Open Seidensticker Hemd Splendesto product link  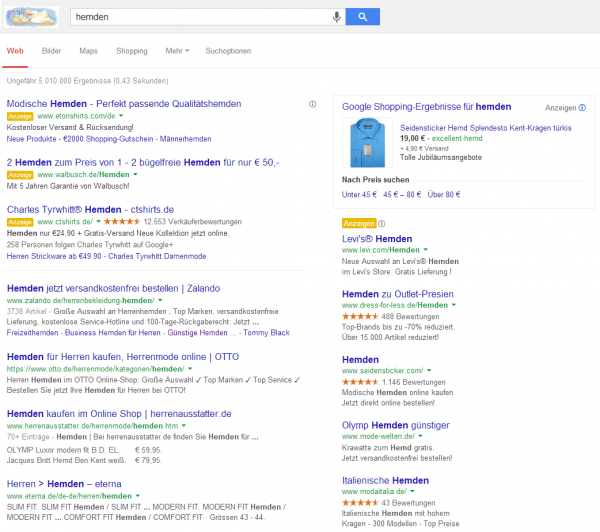click(x=486, y=128)
